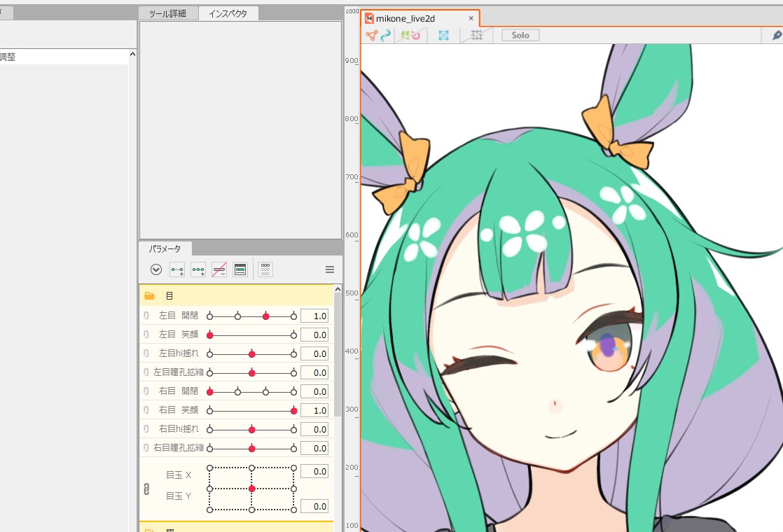Close the mikone_live2d tab

471,18
